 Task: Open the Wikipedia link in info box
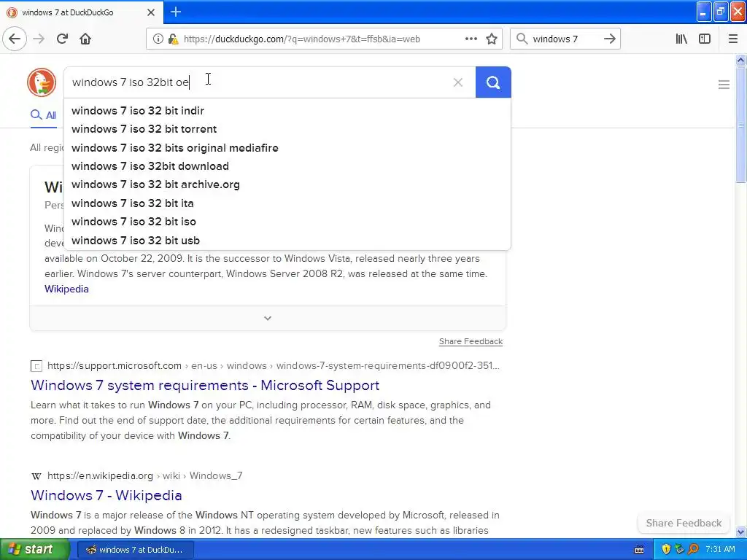66,289
